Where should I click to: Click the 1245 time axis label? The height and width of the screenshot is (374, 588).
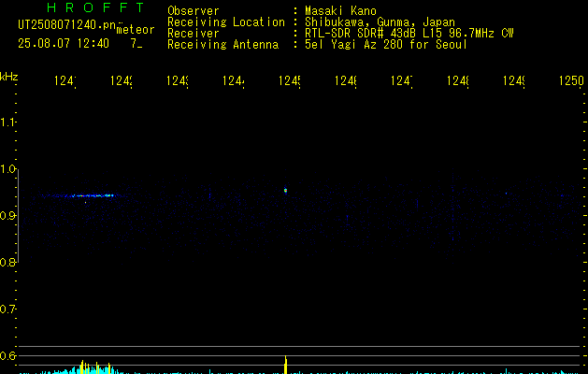[290, 80]
